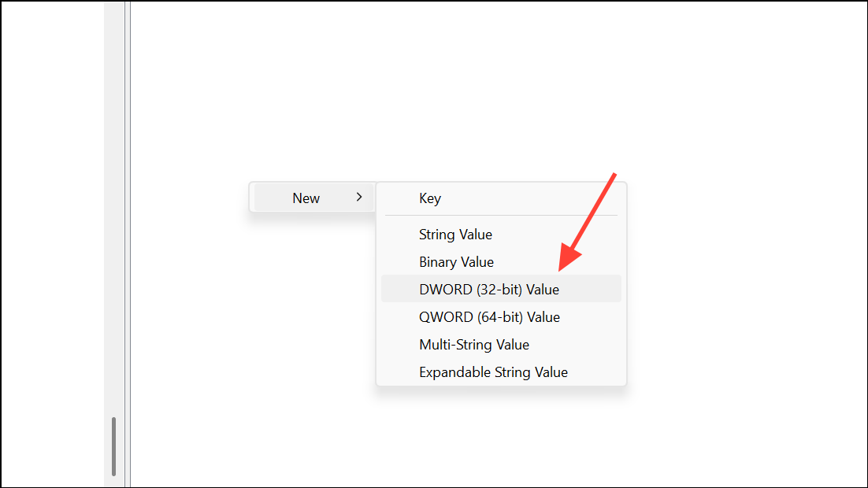868x488 pixels.
Task: Open the New submenu entry
Action: tap(306, 198)
